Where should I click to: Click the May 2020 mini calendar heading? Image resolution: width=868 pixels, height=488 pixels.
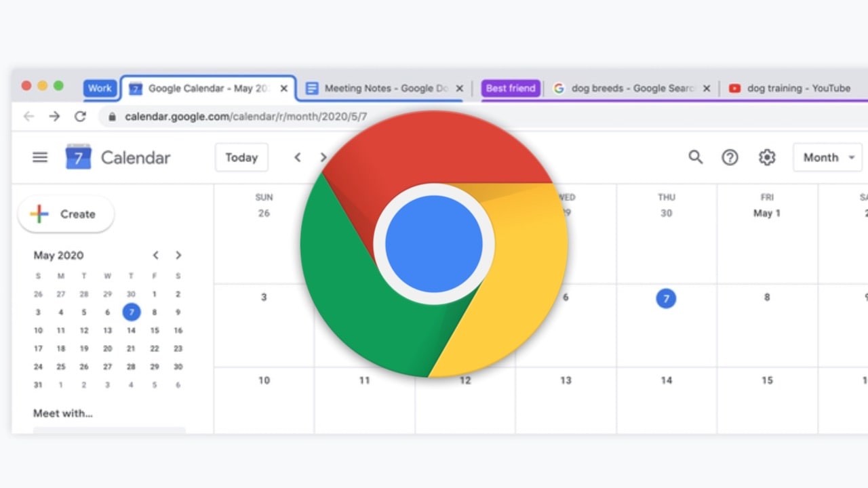58,256
